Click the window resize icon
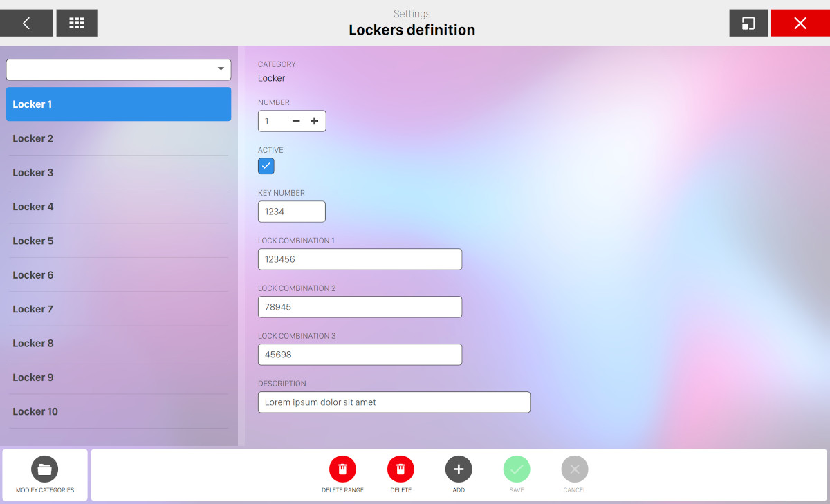The width and height of the screenshot is (830, 504). click(x=748, y=23)
